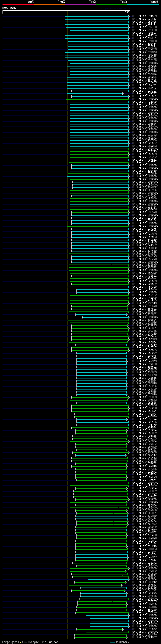Select hit label UniRef100_C5XW06
The image size is (161, 644).
point(144,66)
